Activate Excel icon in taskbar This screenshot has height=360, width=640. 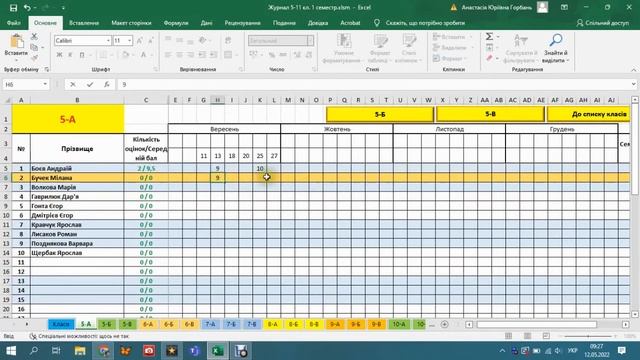(218, 351)
